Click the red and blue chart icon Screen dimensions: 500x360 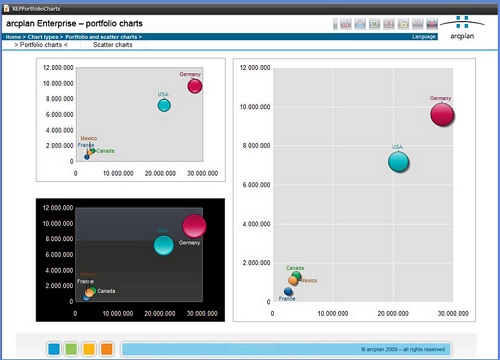coord(432,24)
